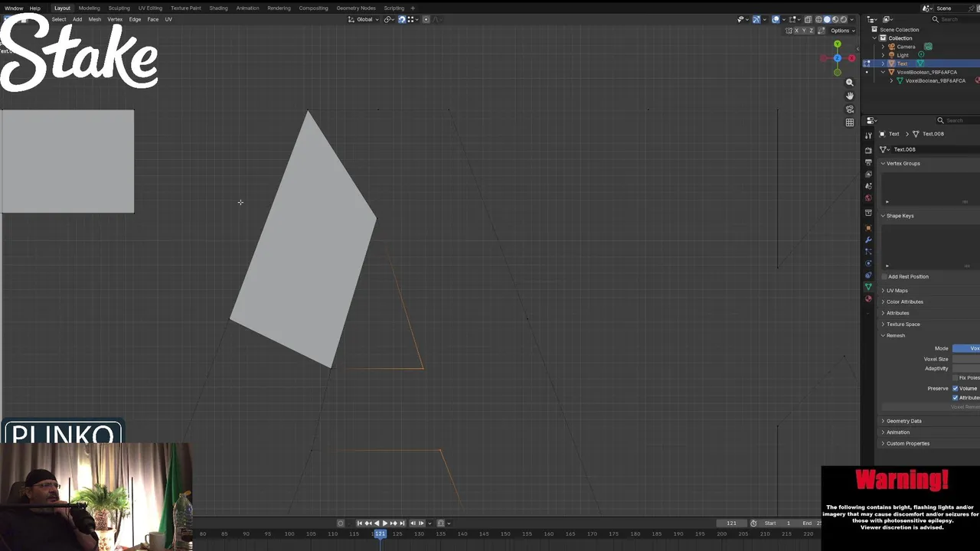Screen dimensions: 980x551
Task: Open the Vertex menu in viewport header
Action: (115, 19)
